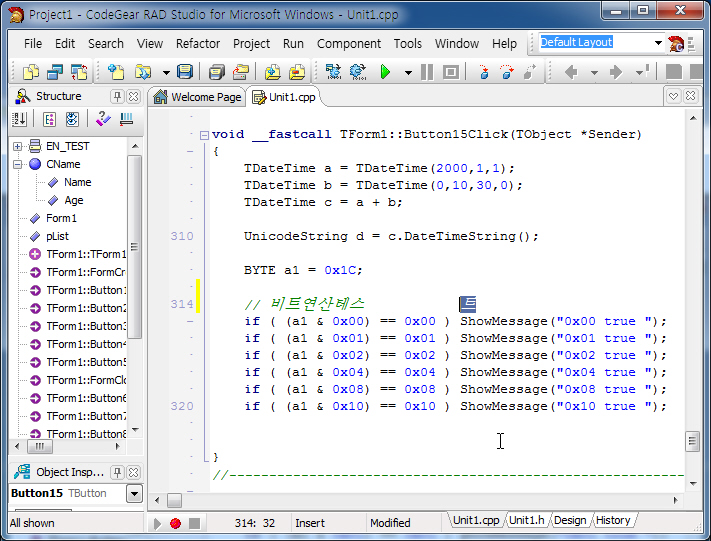
Task: Click the green Run button in toolbar
Action: point(385,72)
